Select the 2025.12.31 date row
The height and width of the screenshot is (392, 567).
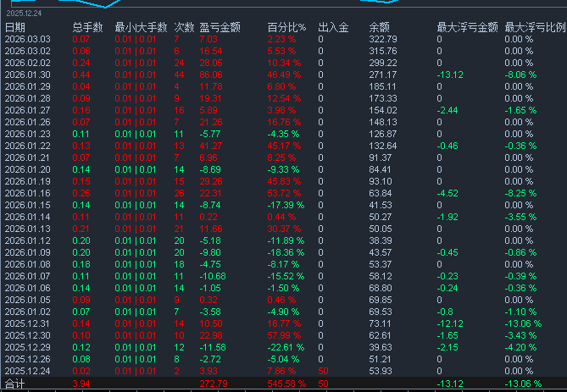[x=27, y=323]
